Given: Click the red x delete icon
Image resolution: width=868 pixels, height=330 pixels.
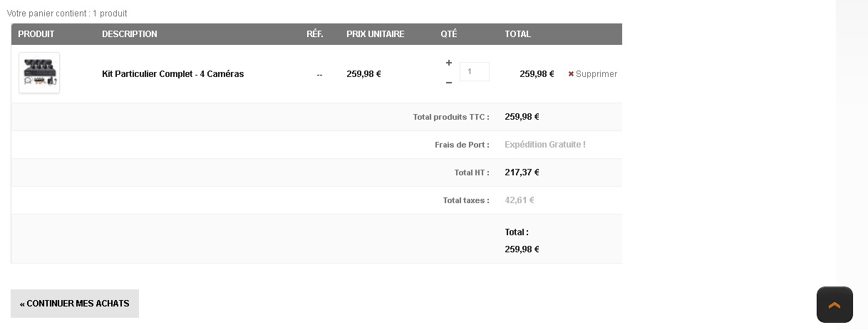Looking at the screenshot, I should click(x=571, y=74).
